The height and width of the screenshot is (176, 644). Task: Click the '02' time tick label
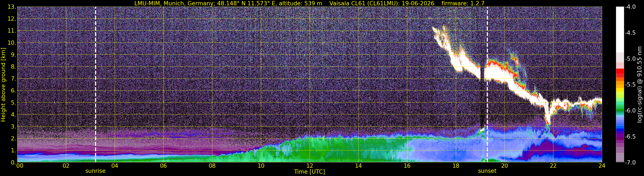coord(66,166)
